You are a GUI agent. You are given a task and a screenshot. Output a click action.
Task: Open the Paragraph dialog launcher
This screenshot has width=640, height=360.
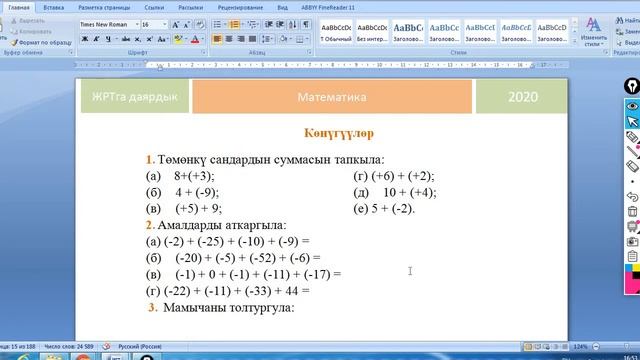[309, 53]
